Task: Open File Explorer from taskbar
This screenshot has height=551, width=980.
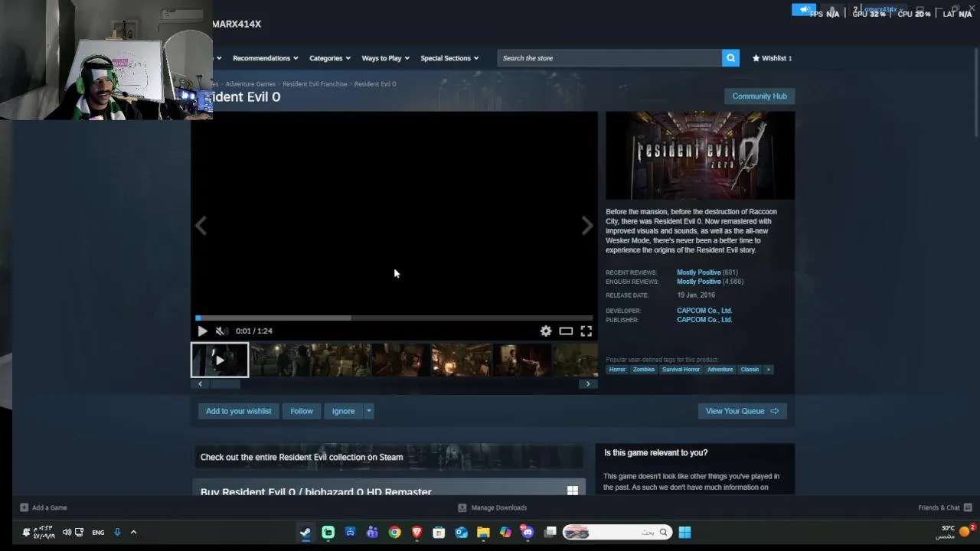Action: coord(483,533)
